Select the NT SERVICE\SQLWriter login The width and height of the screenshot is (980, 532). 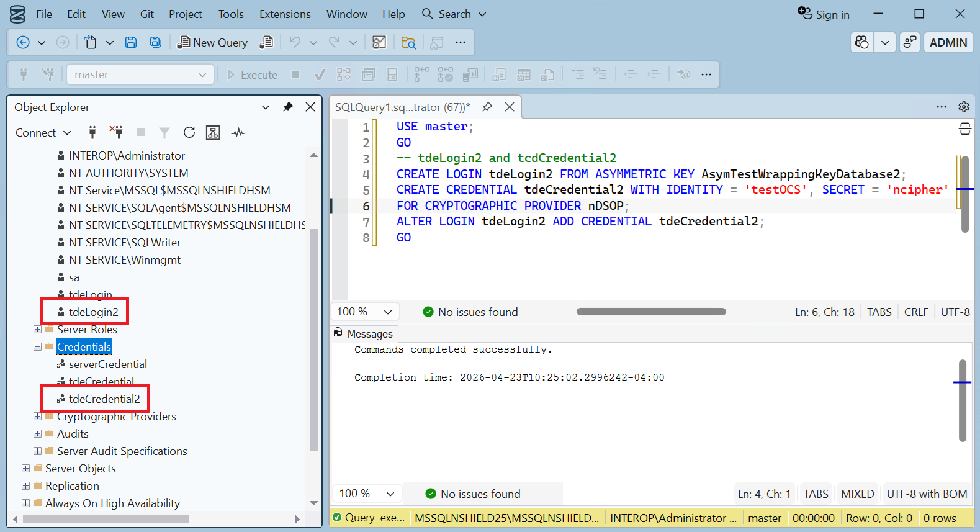125,243
